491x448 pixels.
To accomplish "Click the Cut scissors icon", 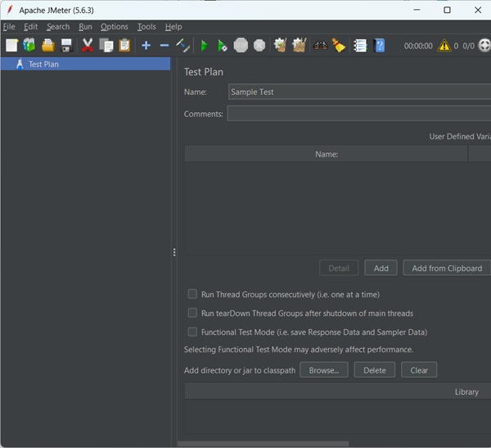I will click(88, 46).
